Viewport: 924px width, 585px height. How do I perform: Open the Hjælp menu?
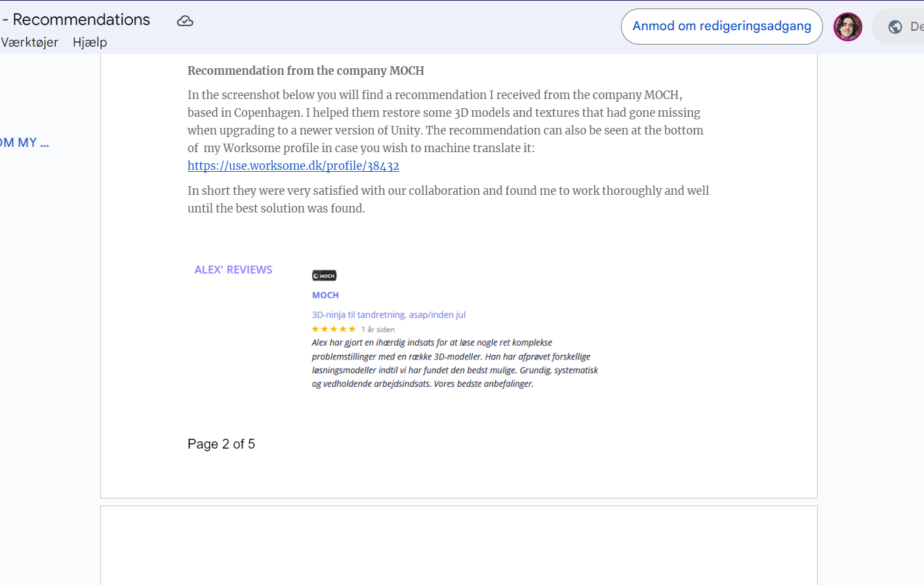click(90, 43)
